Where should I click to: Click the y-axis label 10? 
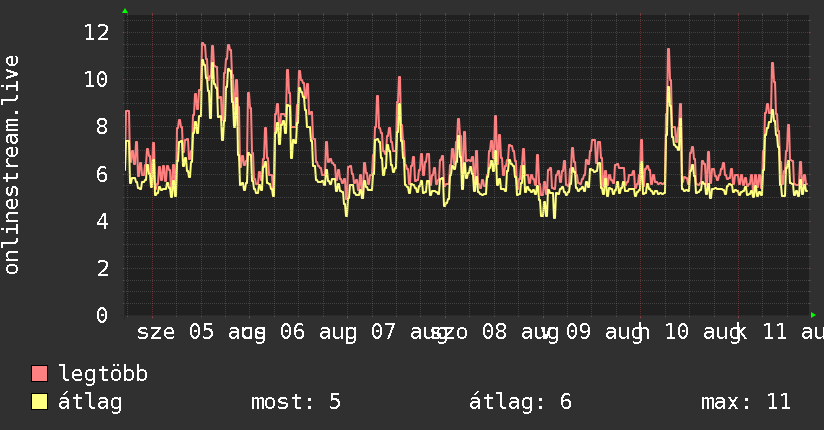click(x=96, y=80)
